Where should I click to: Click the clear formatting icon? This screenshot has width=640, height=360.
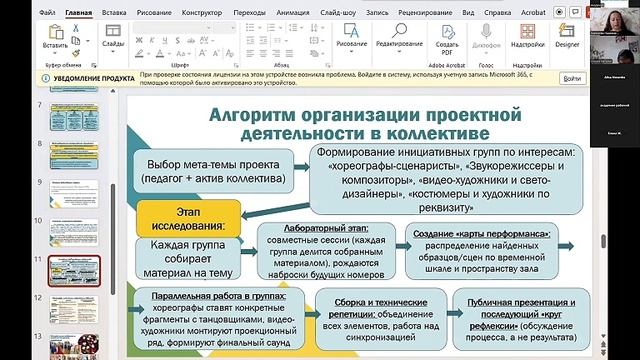point(230,53)
